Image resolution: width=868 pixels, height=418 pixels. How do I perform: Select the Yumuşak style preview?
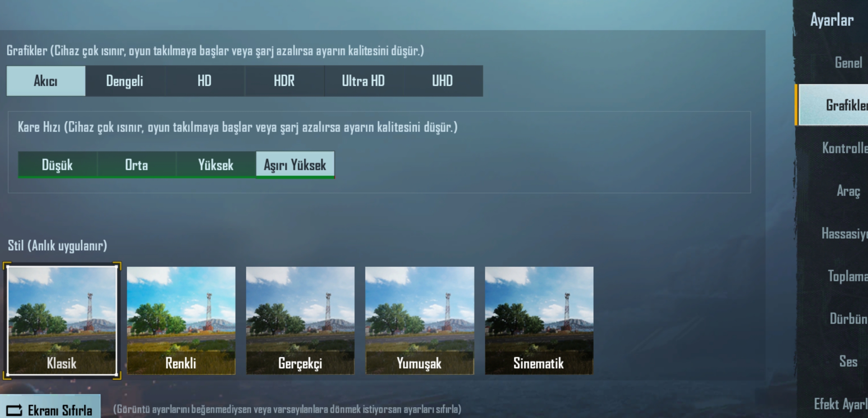(x=420, y=321)
